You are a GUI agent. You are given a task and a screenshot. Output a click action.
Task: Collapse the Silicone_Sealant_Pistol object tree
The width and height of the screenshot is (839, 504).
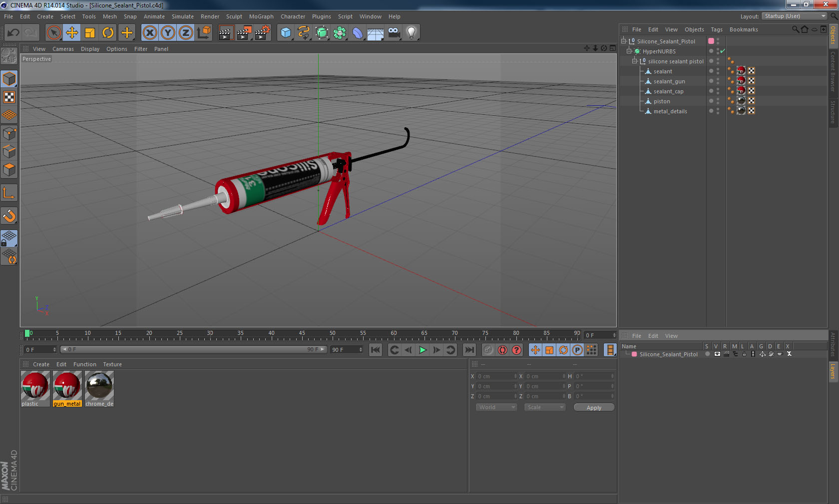624,41
